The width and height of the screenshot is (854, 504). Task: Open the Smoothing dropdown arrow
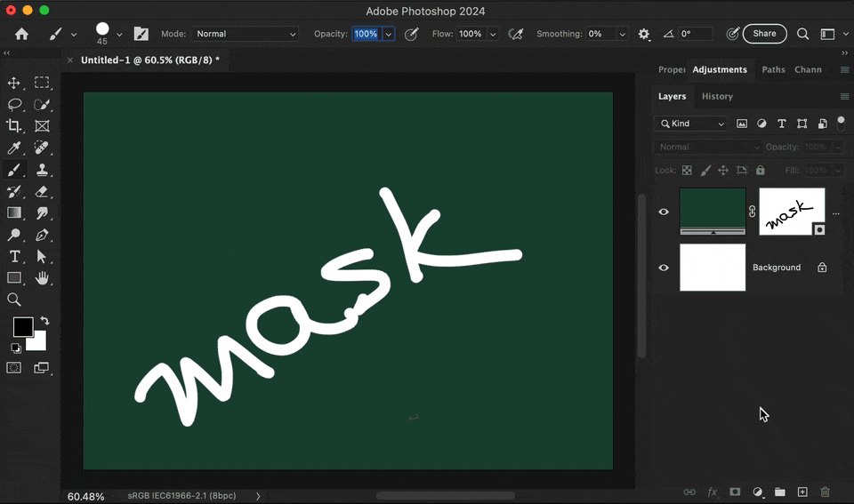point(622,34)
